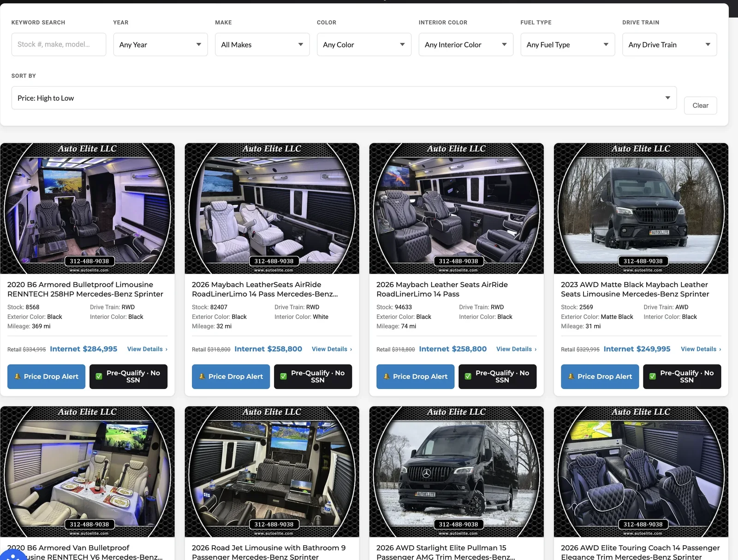Open photo of matte black Sprinter in snow
This screenshot has height=560, width=738.
click(x=641, y=208)
